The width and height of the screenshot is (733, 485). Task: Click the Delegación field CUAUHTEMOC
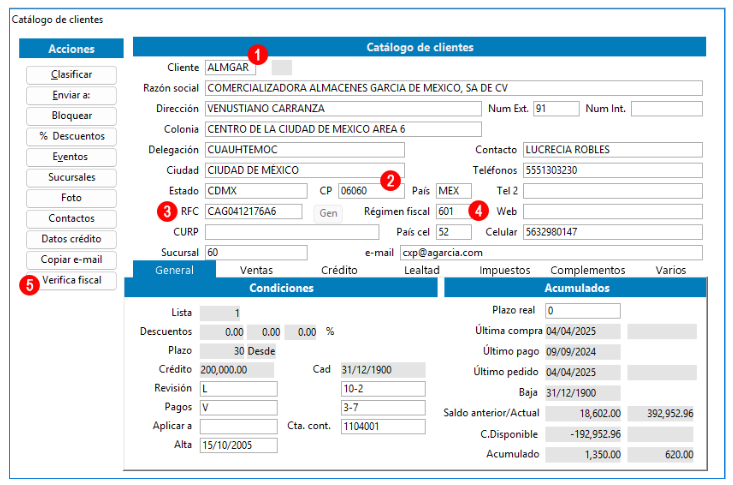tap(305, 150)
